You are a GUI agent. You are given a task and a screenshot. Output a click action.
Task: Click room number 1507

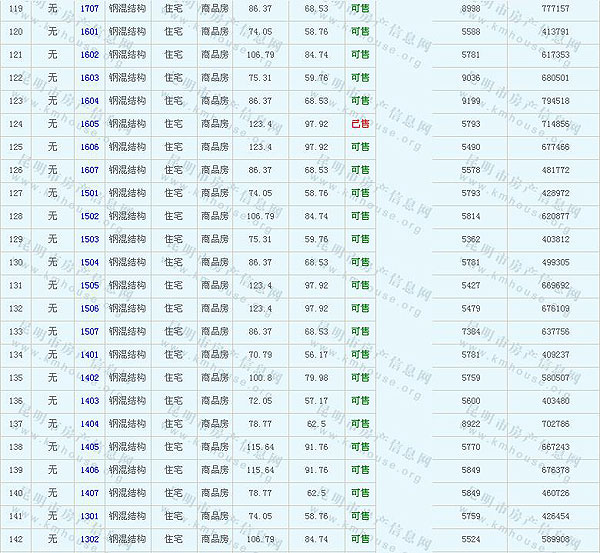(90, 331)
